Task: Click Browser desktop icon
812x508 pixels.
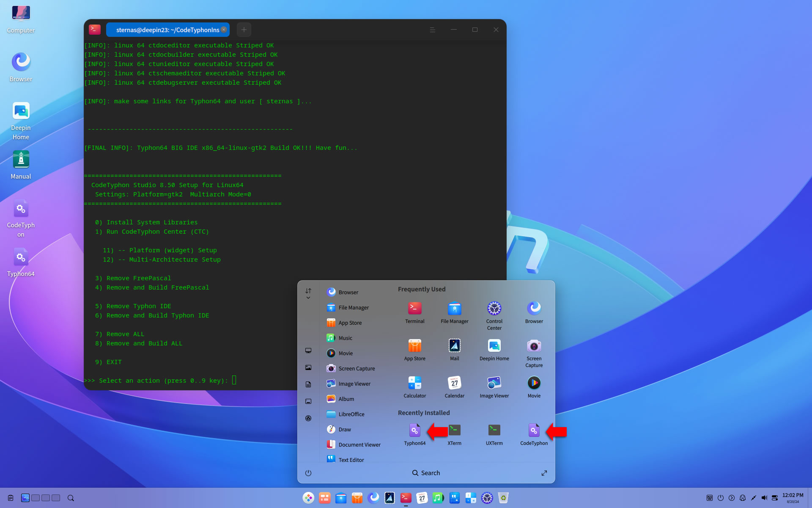Action: click(21, 67)
